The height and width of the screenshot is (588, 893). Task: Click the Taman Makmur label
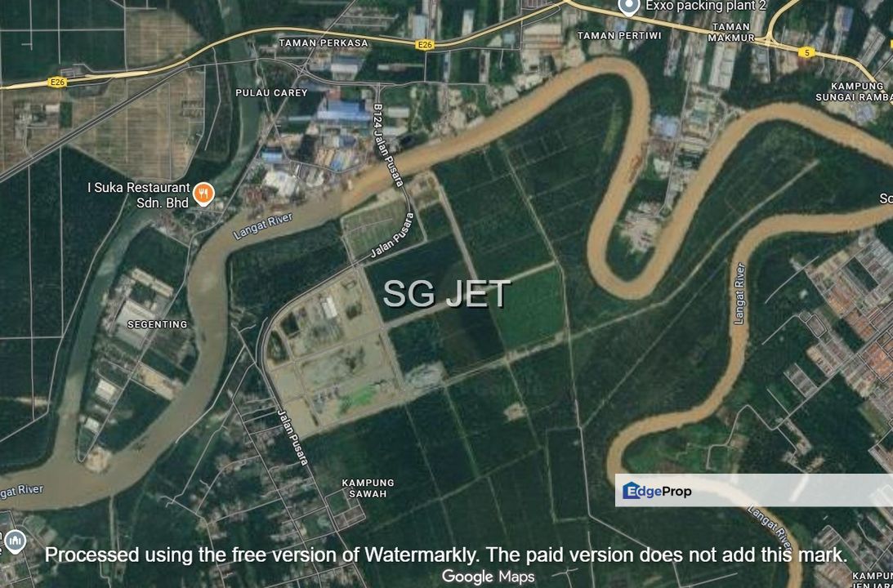coord(732,32)
